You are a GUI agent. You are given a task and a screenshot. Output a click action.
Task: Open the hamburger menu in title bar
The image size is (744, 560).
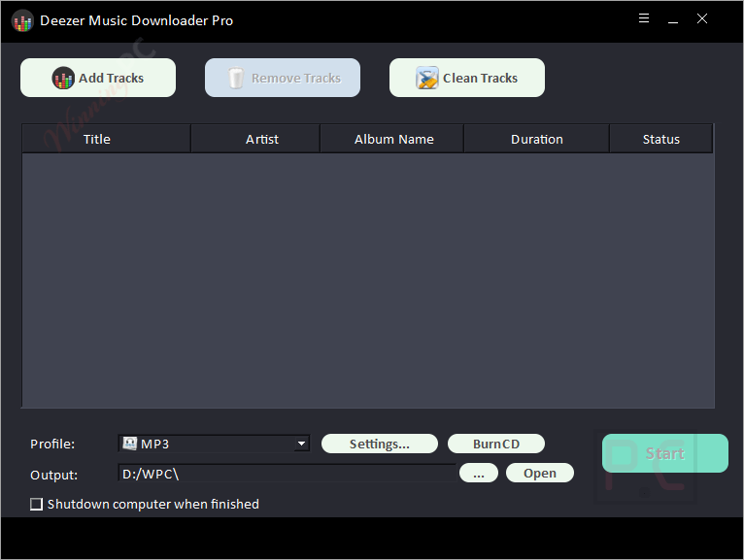(x=644, y=18)
